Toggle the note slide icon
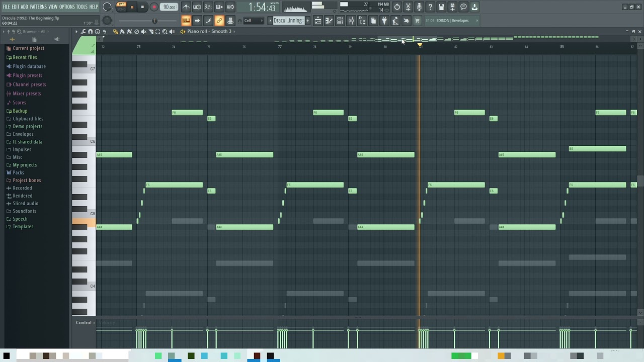Viewport: 644px width, 362px height. point(208,21)
